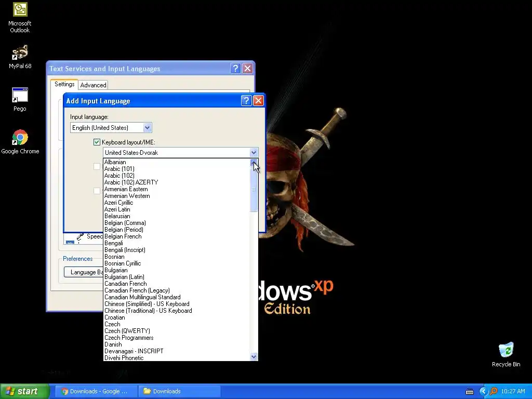532x399 pixels.
Task: Click help button in Text Services window
Action: tap(235, 68)
